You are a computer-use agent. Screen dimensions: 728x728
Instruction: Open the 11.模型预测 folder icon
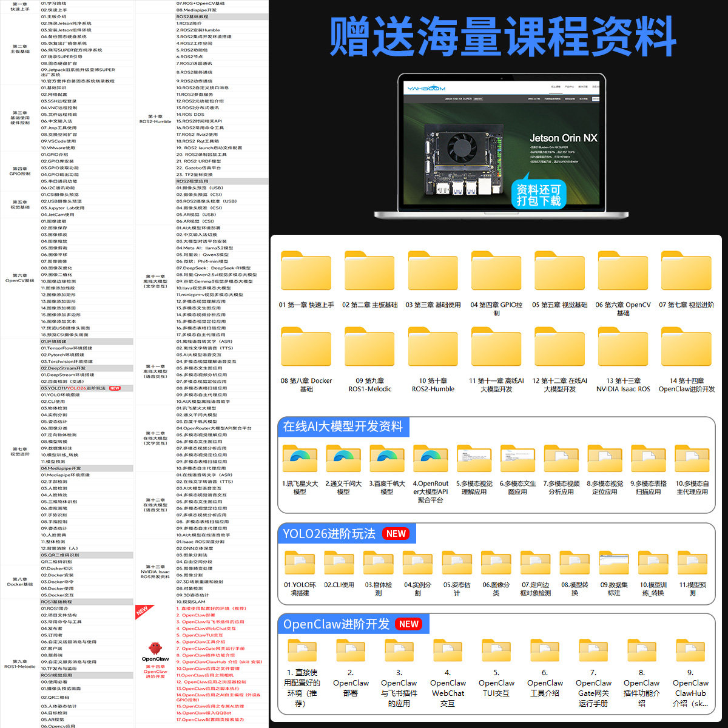[692, 564]
